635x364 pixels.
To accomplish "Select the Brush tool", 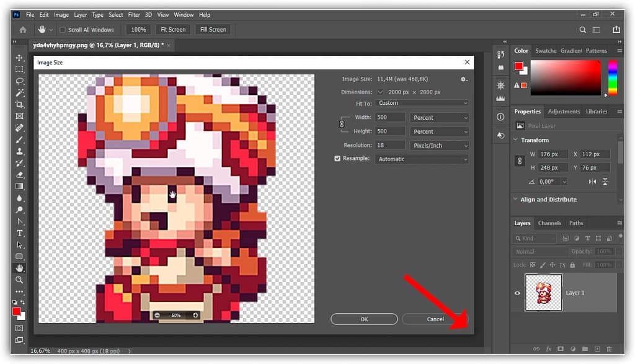I will [19, 140].
